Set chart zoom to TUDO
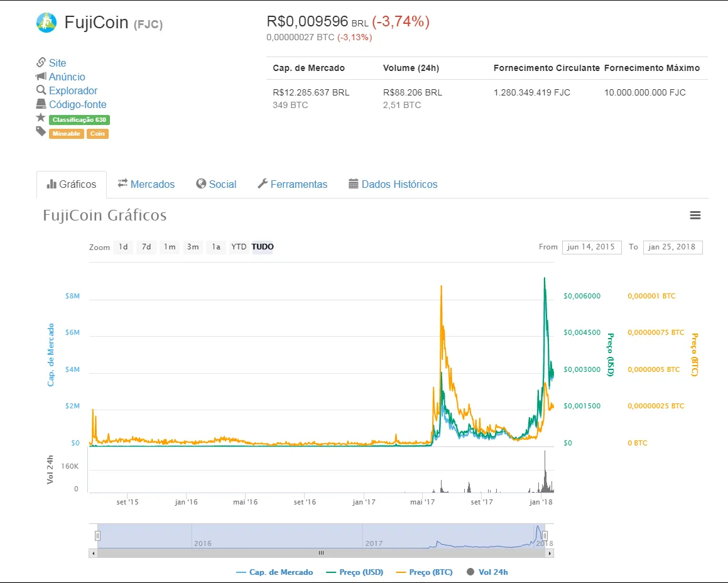Image resolution: width=728 pixels, height=583 pixels. [x=263, y=247]
